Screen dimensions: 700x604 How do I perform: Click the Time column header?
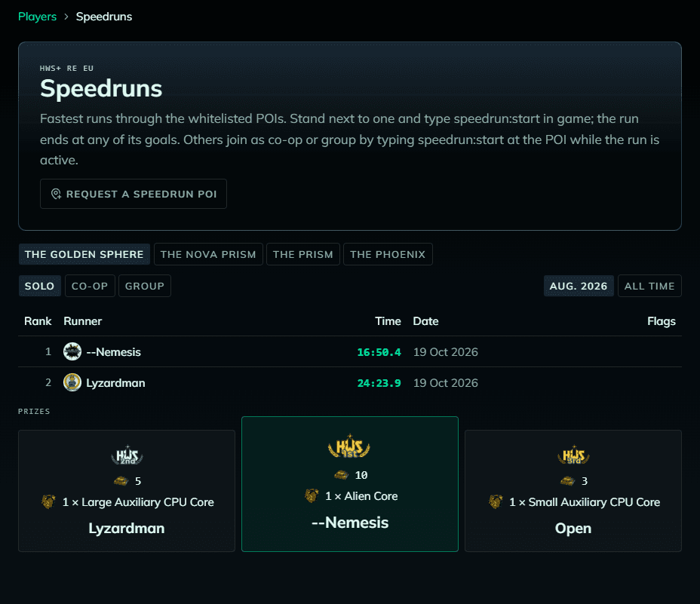coord(388,321)
